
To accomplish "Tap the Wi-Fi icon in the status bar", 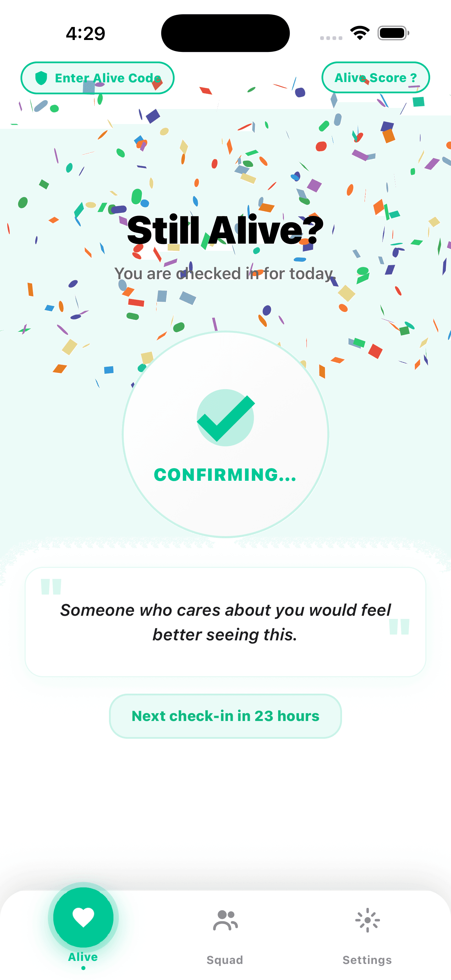I will (360, 33).
